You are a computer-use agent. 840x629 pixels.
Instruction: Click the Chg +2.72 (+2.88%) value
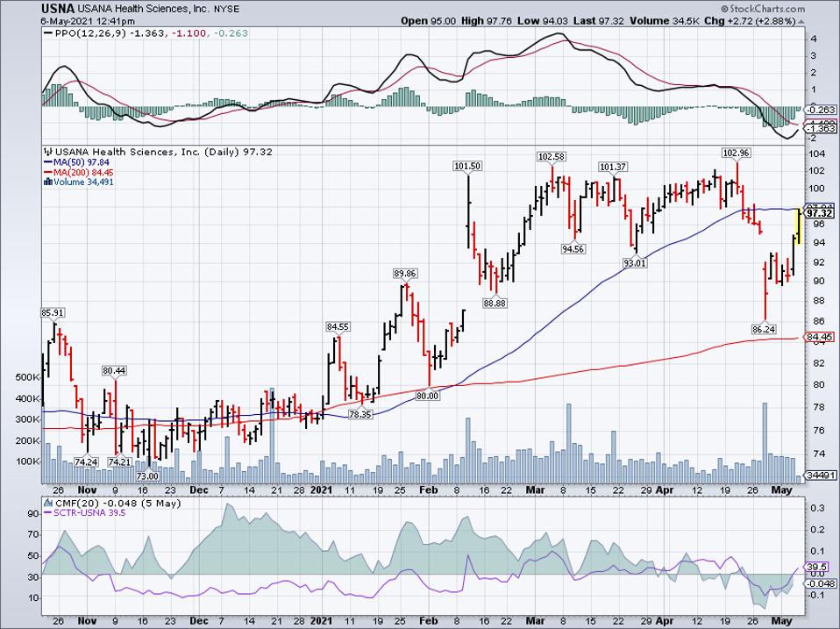coord(750,21)
